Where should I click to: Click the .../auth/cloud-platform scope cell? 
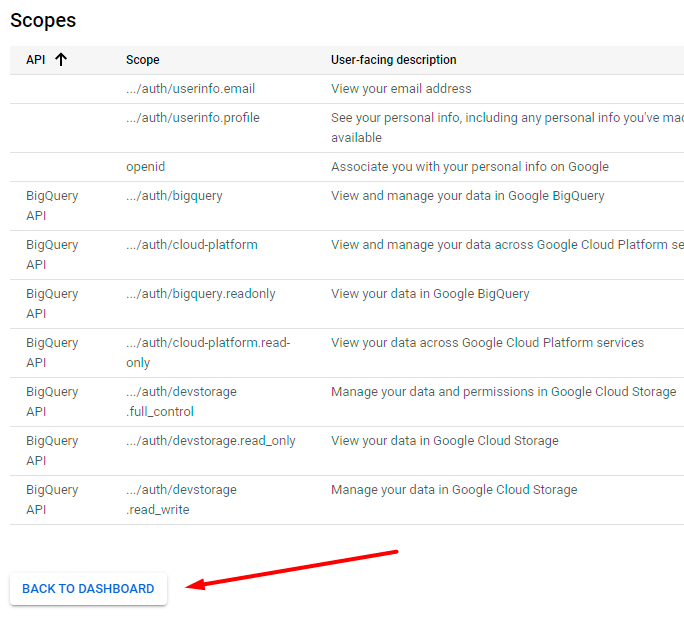point(191,245)
